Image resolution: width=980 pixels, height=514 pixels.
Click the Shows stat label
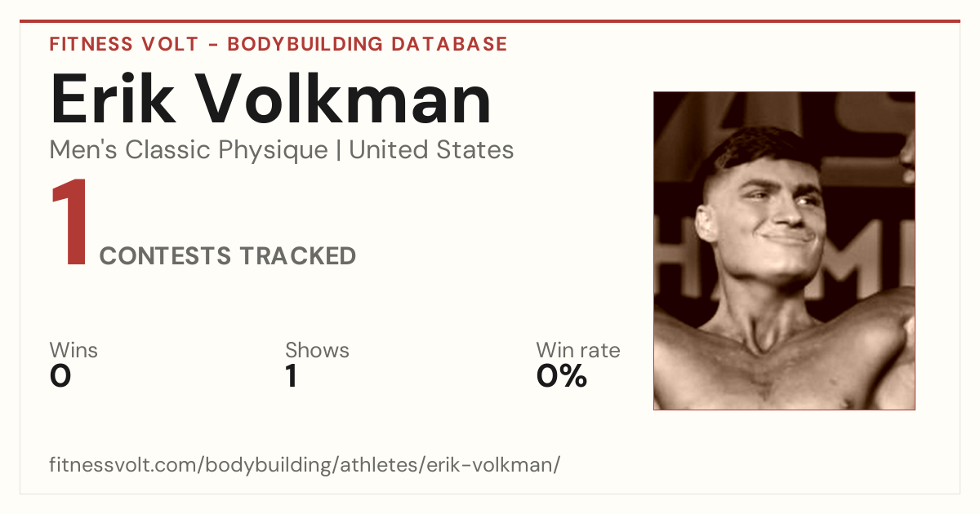pyautogui.click(x=317, y=350)
